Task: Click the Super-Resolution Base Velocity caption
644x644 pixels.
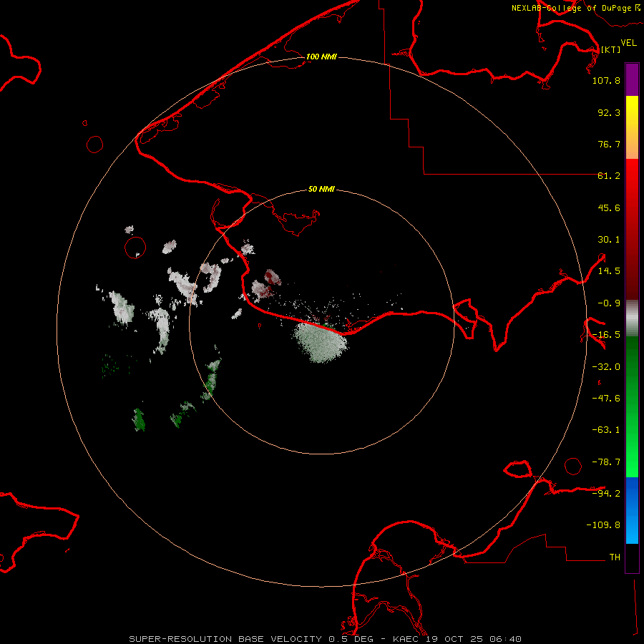Action: point(326,639)
